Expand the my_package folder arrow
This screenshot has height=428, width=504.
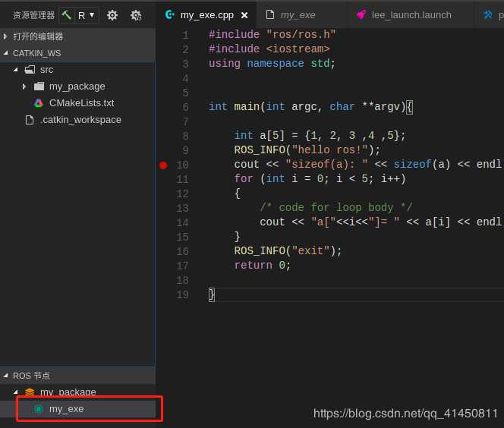click(x=24, y=87)
